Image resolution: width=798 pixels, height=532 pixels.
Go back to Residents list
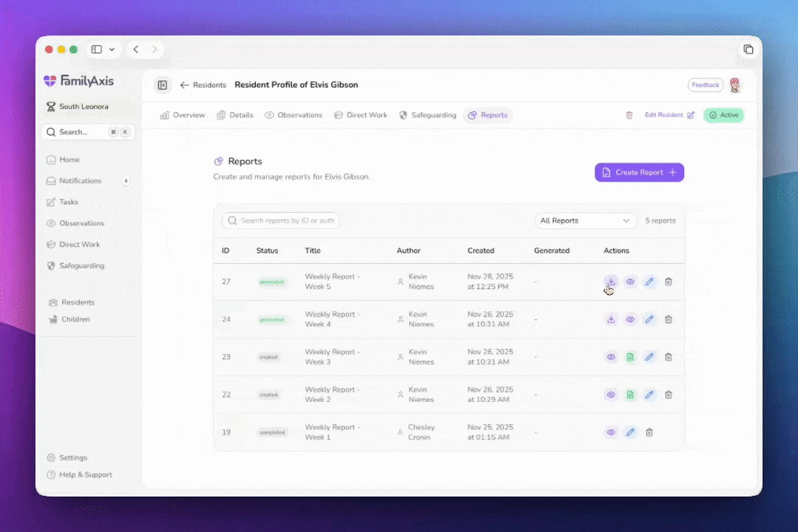(203, 85)
